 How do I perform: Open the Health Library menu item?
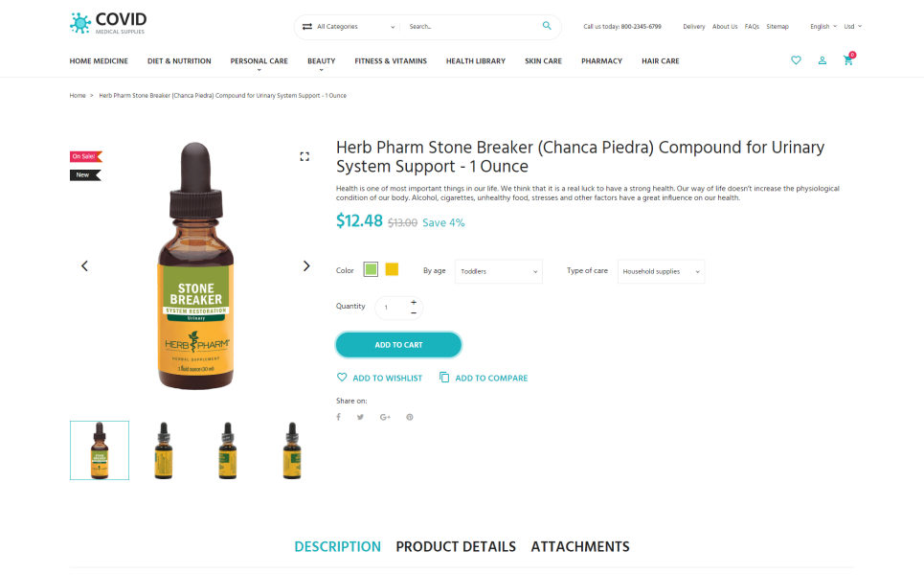click(476, 60)
